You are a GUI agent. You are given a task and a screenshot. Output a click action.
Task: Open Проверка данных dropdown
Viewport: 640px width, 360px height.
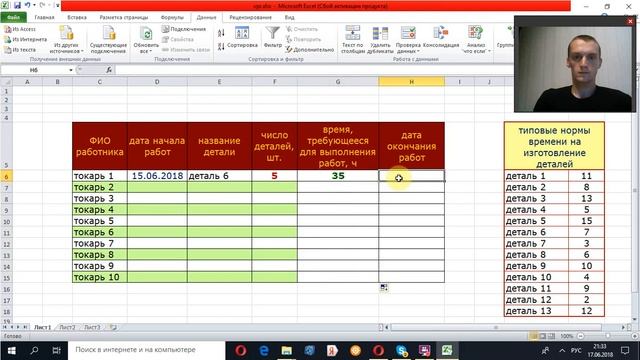tap(408, 40)
